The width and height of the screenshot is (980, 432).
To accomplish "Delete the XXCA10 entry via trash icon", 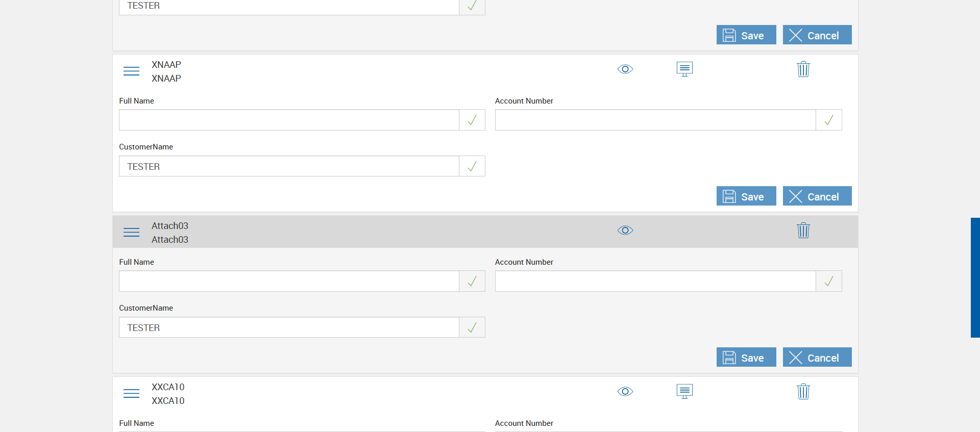I will (x=803, y=392).
